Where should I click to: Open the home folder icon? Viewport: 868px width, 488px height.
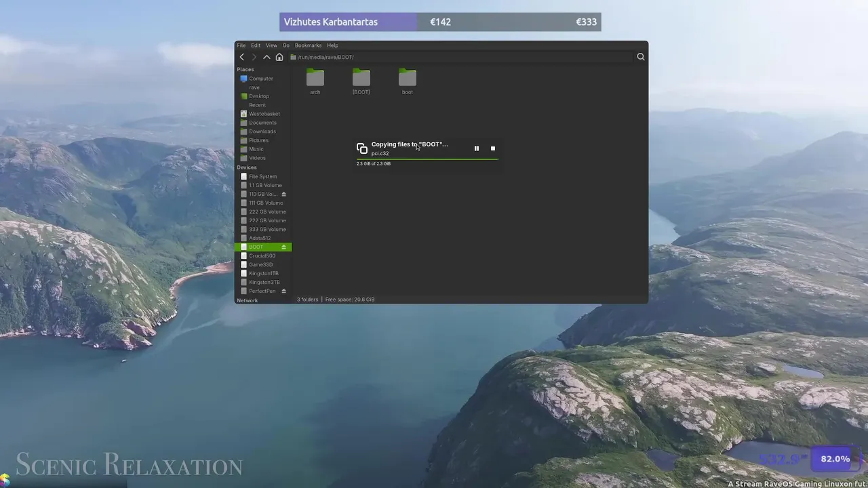point(279,57)
